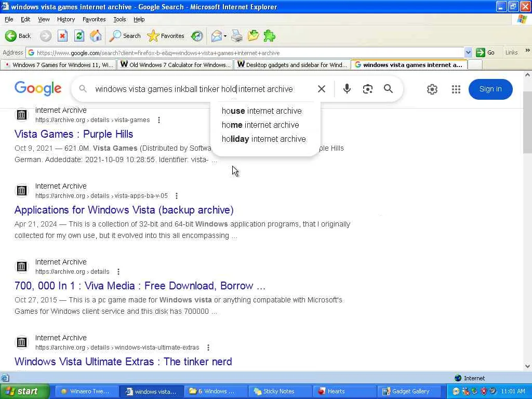Print page with the printer icon

click(x=237, y=36)
